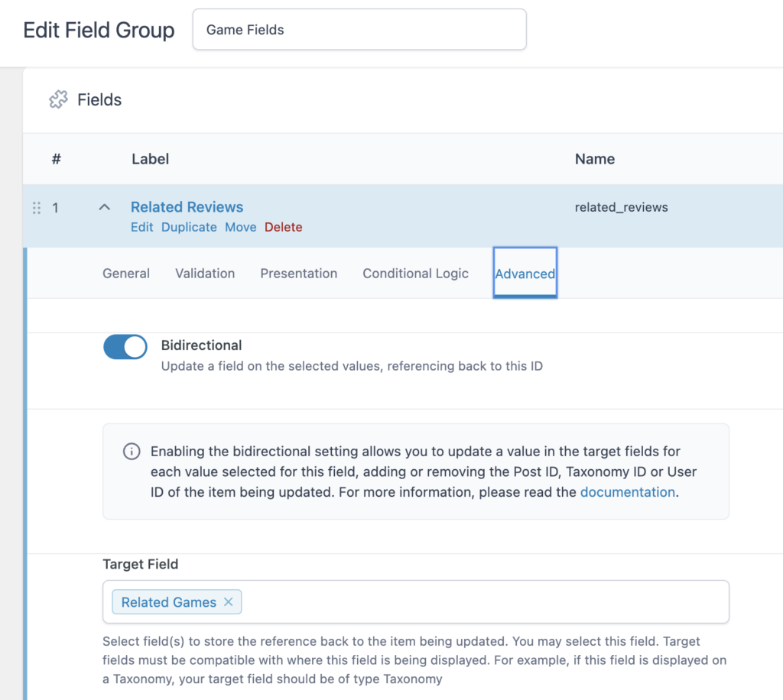Click the Label column header
This screenshot has height=700, width=783.
tap(151, 159)
